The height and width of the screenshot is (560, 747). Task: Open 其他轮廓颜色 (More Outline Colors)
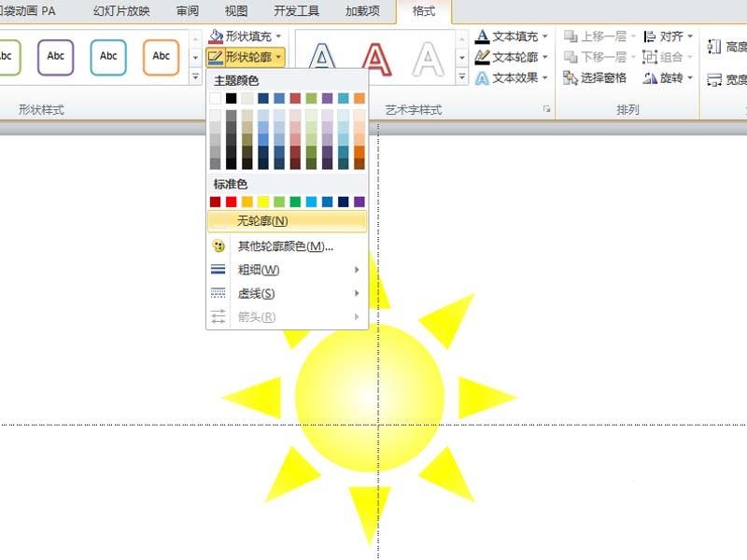(280, 245)
